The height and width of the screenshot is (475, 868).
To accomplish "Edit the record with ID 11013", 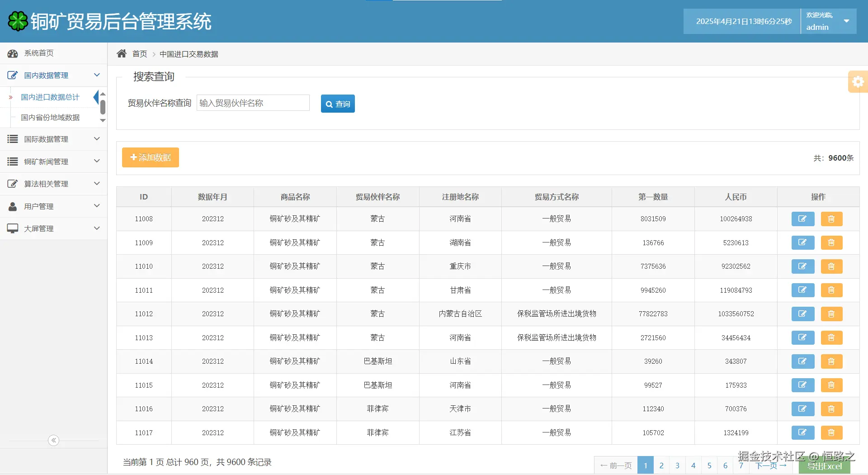I will (802, 337).
